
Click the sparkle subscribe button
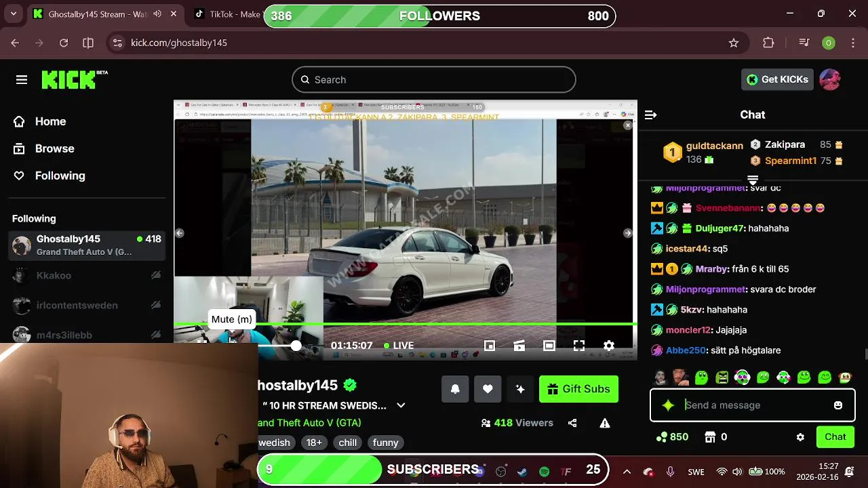tap(520, 389)
